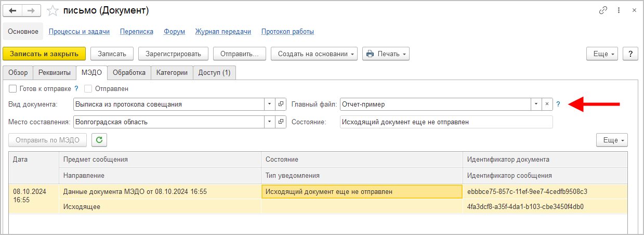The height and width of the screenshot is (235, 644).
Task: Switch to the Реквизиты tab
Action: click(55, 73)
